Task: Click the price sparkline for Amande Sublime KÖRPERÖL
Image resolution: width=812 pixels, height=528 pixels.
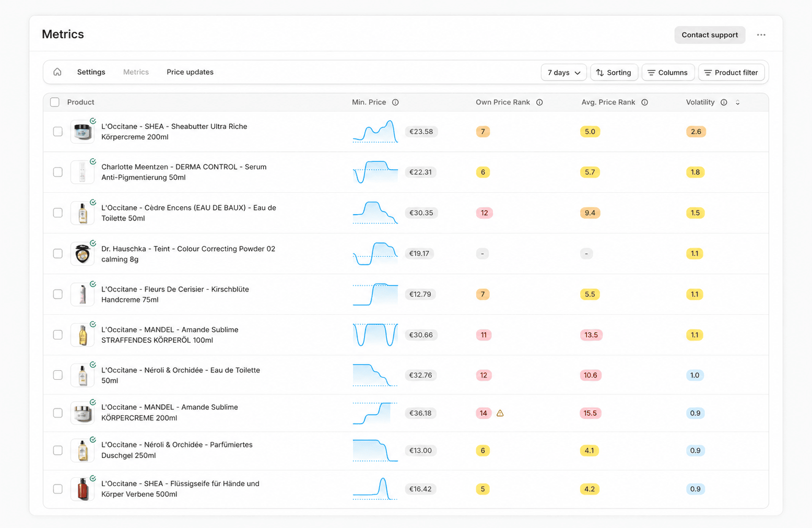Action: pos(375,335)
